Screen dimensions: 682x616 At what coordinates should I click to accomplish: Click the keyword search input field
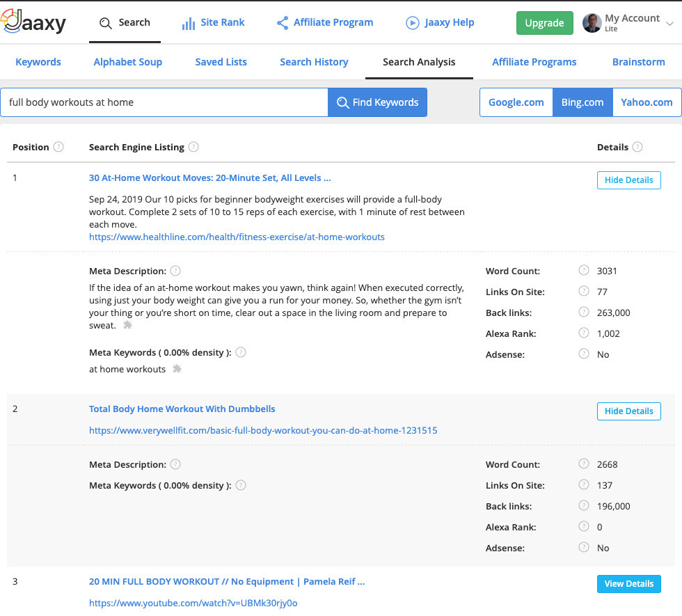(164, 102)
